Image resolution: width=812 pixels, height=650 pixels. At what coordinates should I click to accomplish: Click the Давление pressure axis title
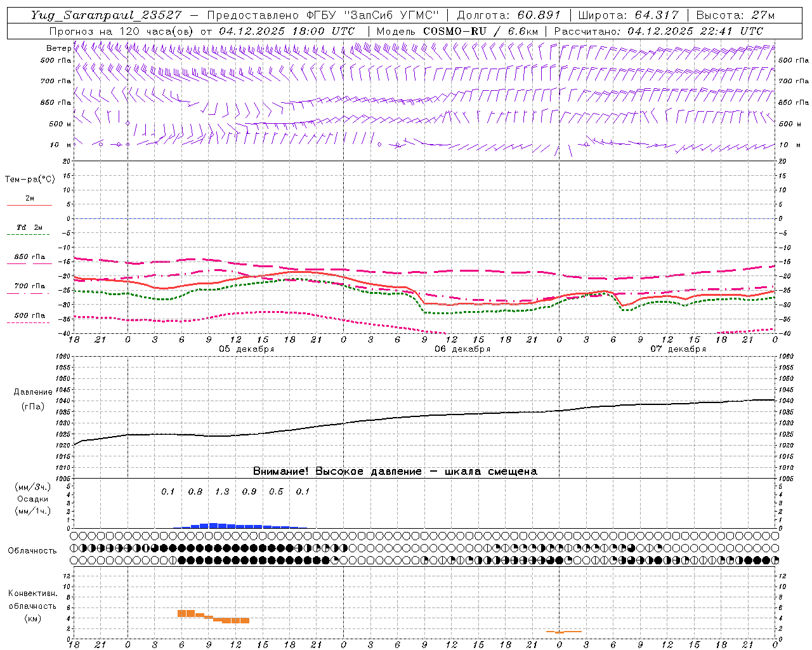point(33,392)
